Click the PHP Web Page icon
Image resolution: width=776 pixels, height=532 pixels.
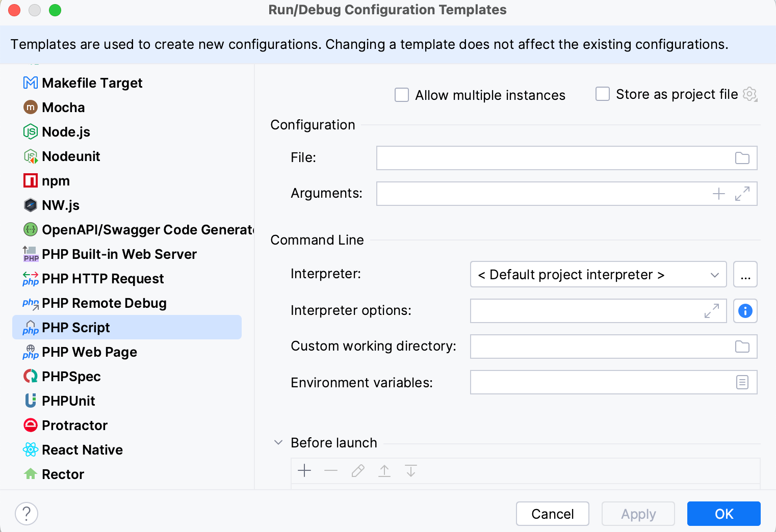click(31, 352)
